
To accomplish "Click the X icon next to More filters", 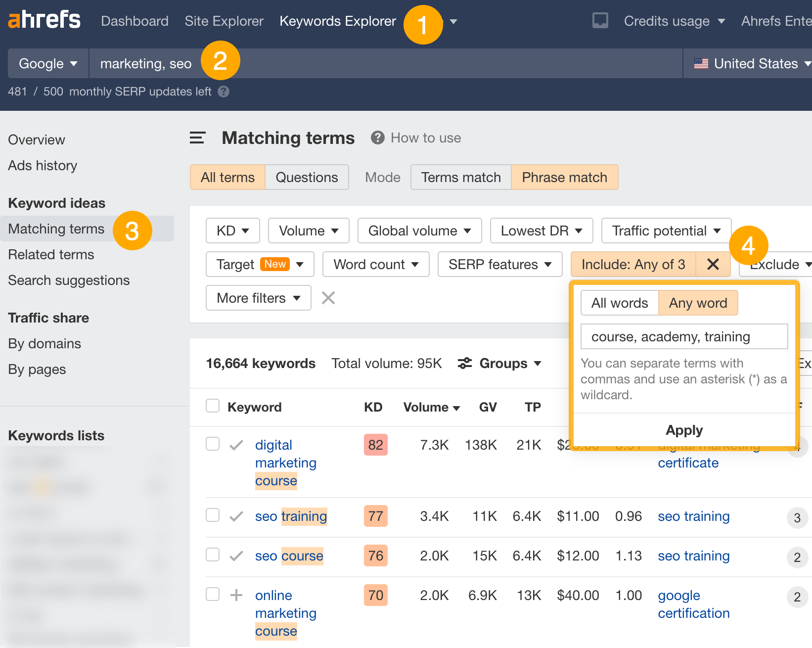I will coord(328,298).
